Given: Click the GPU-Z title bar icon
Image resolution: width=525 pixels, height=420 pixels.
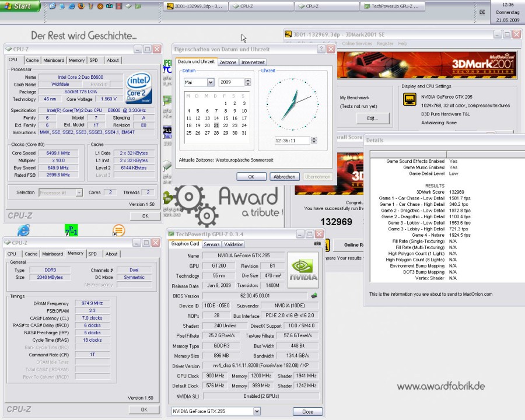Looking at the screenshot, I should (171, 234).
